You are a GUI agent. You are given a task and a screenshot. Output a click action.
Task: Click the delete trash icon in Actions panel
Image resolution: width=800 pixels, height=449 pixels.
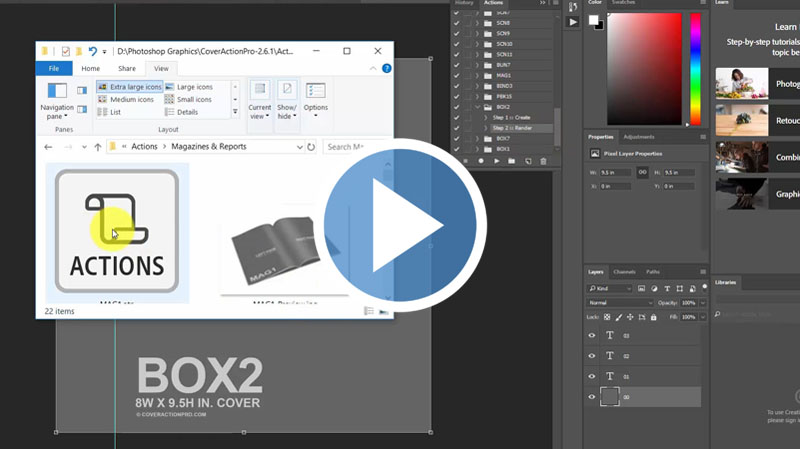543,161
